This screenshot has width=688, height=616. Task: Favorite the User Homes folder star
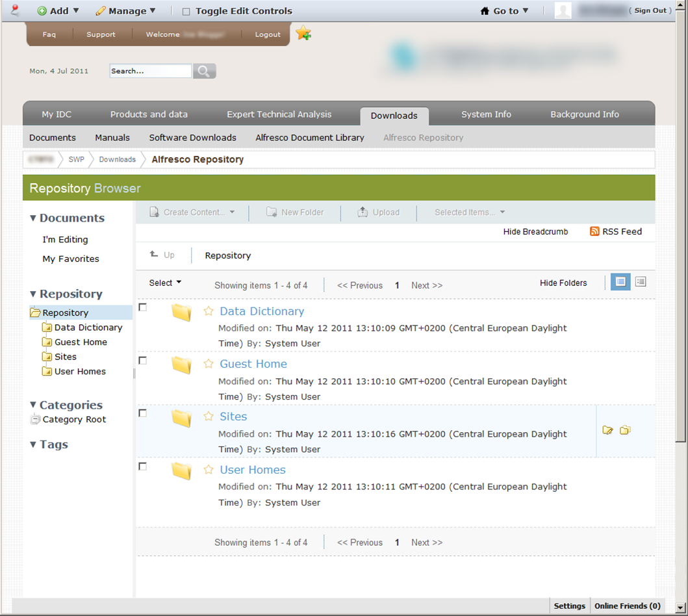click(209, 469)
